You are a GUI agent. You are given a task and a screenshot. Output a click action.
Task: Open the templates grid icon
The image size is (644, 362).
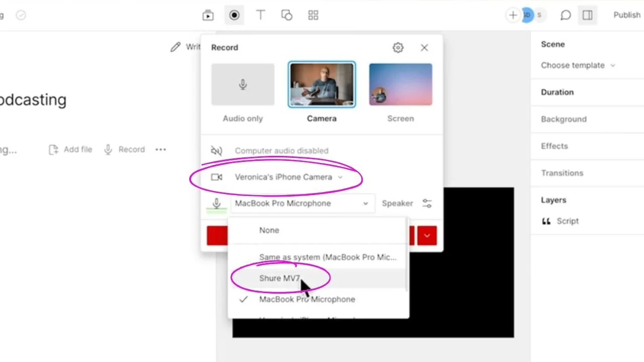click(313, 15)
